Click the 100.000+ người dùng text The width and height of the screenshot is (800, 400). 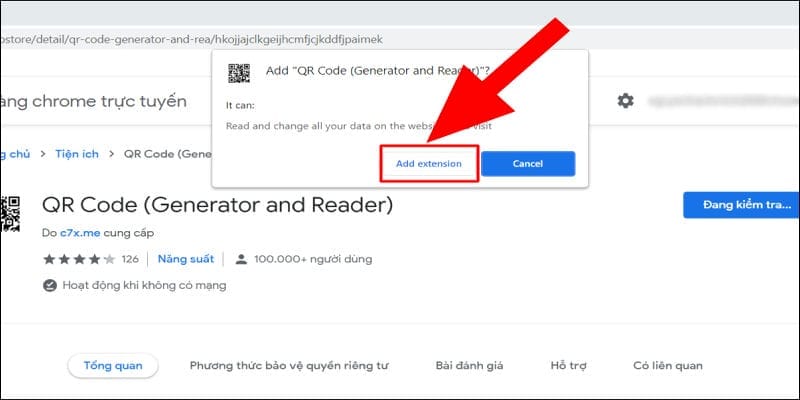tap(313, 259)
